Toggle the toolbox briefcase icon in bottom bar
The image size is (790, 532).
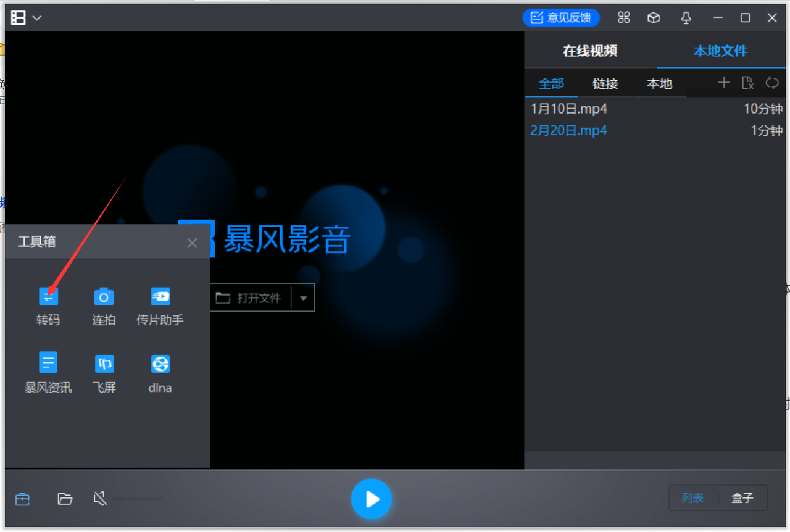[x=23, y=499]
